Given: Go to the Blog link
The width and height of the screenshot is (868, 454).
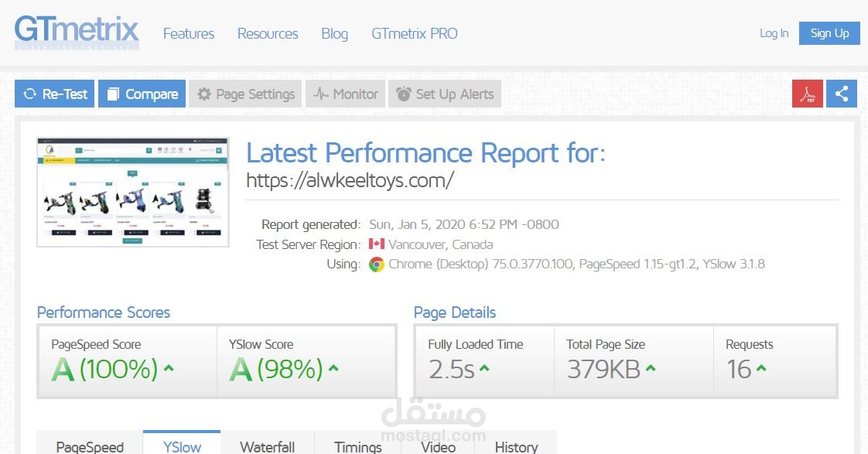Looking at the screenshot, I should click(x=335, y=34).
